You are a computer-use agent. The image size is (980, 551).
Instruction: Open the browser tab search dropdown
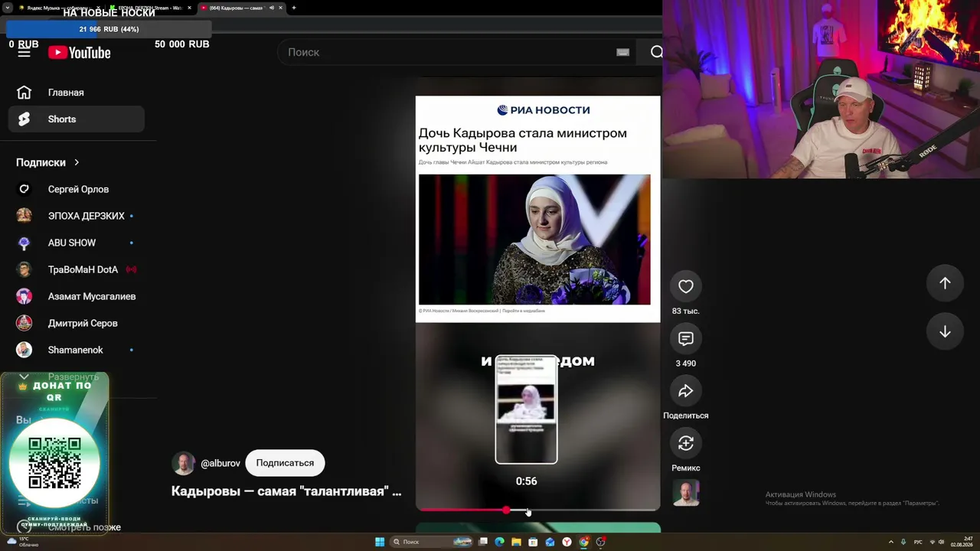pyautogui.click(x=7, y=8)
